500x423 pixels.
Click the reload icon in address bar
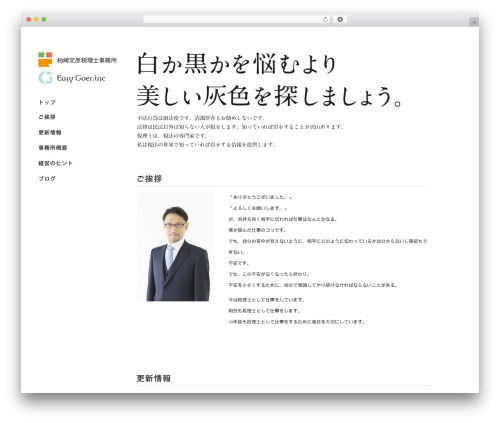(325, 19)
